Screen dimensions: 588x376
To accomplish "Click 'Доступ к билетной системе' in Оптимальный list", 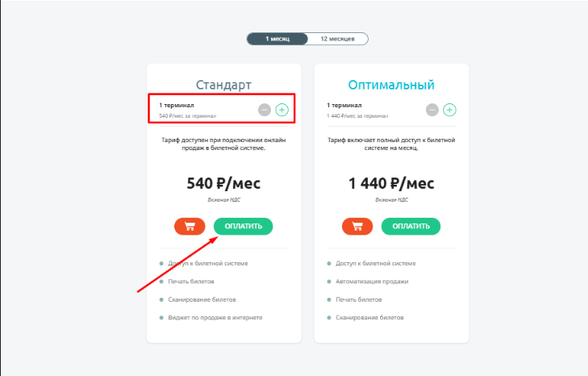I will click(x=376, y=263).
